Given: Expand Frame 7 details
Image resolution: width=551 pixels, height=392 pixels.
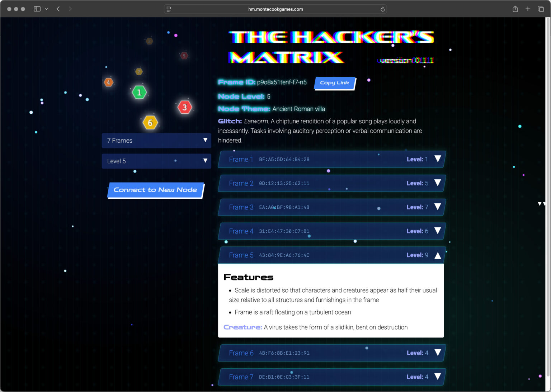Looking at the screenshot, I should click(438, 377).
